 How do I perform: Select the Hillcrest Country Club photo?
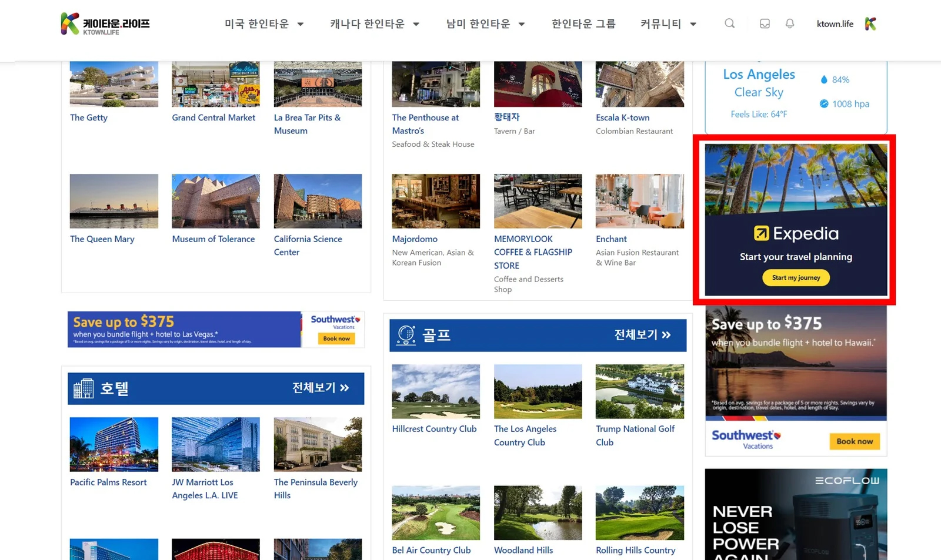[436, 391]
